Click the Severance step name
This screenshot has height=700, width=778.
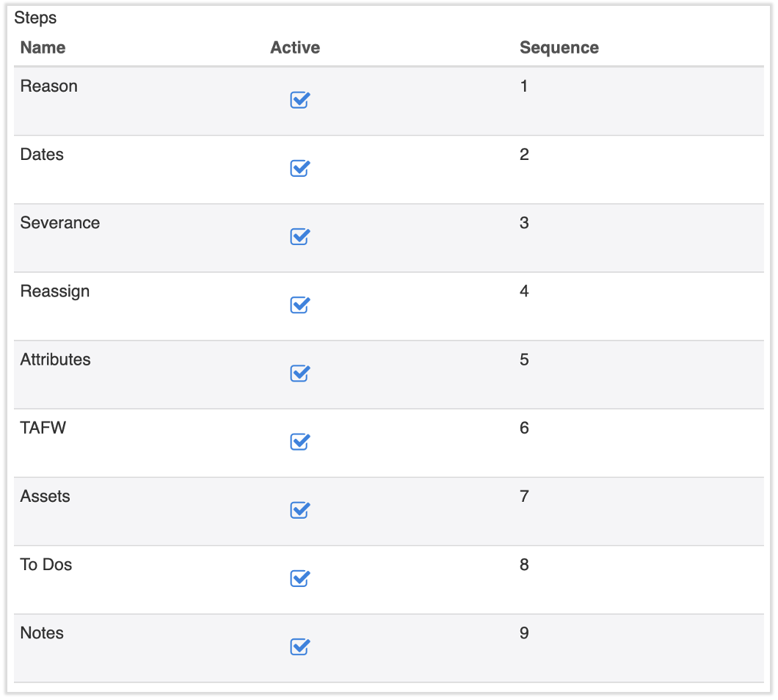[x=60, y=222]
